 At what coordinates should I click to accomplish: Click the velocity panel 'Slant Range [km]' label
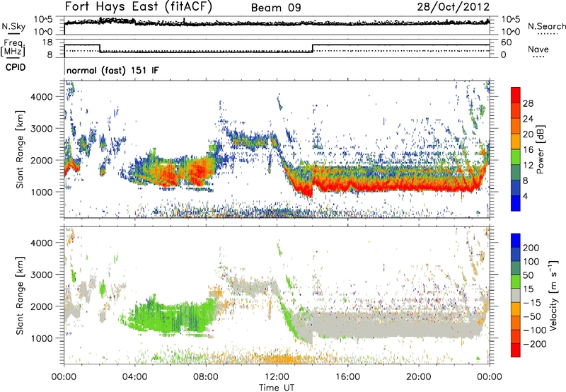click(x=20, y=295)
